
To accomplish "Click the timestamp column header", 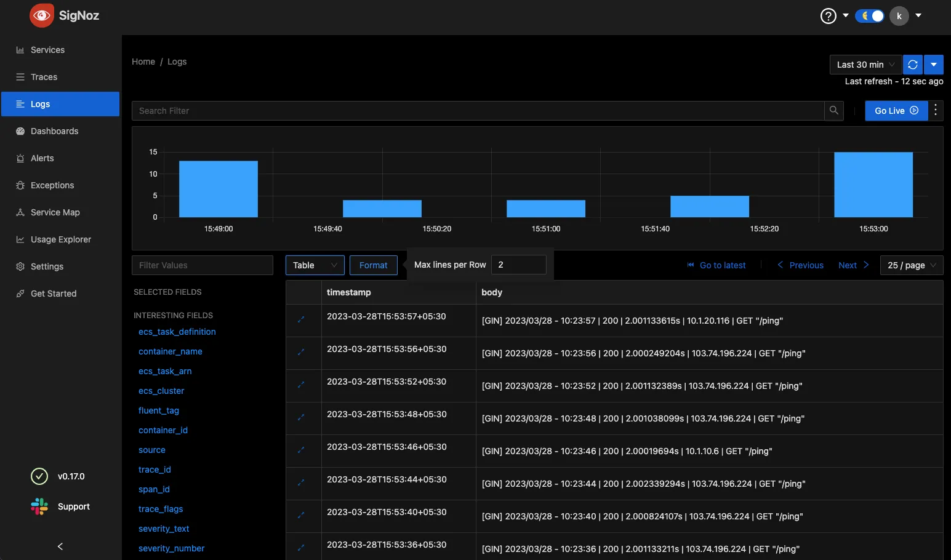I will tap(399, 292).
